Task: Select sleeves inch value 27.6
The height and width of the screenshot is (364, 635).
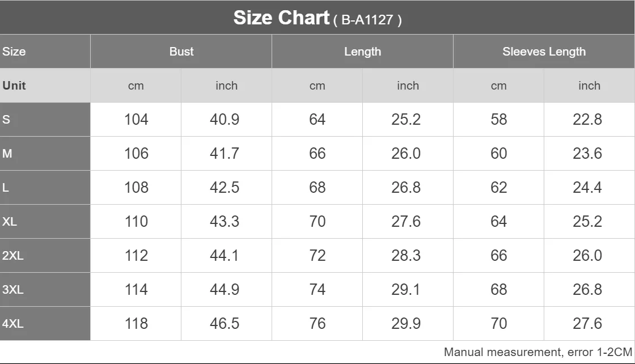Action: click(587, 324)
